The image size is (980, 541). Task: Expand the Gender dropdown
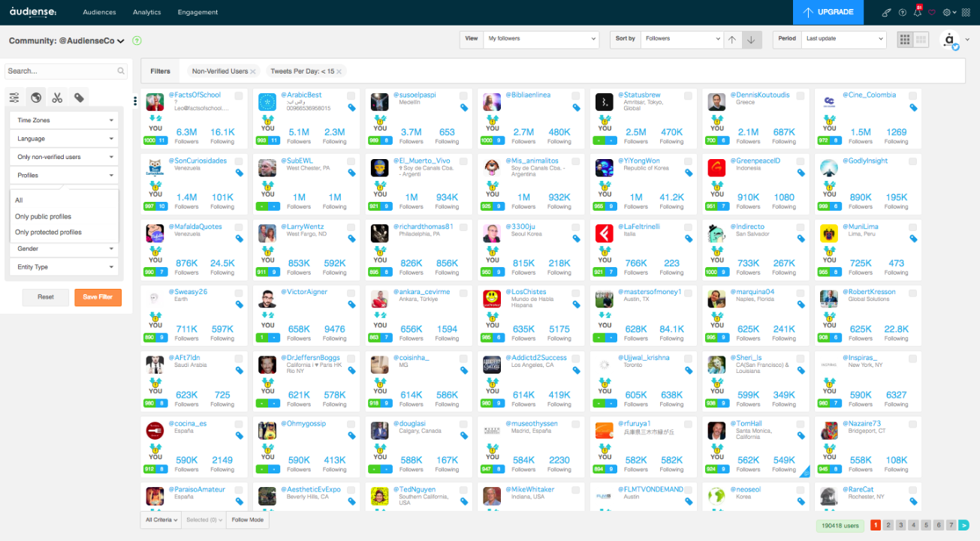click(64, 248)
